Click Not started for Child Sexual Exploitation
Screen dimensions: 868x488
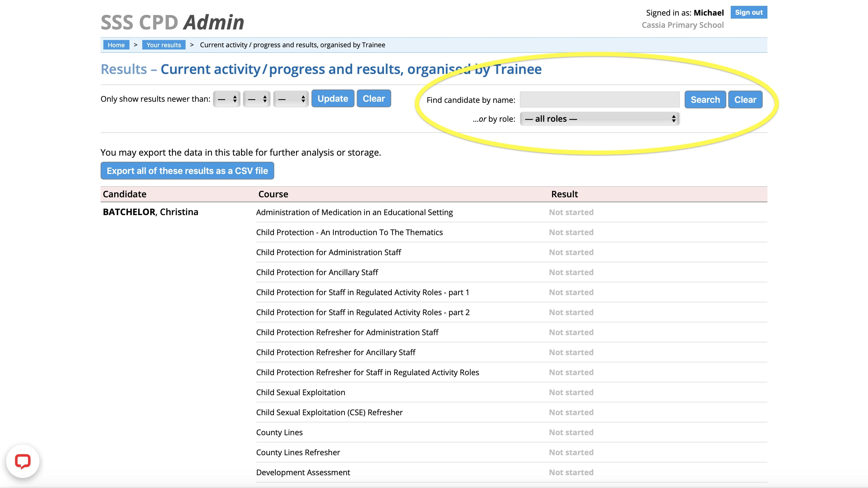[x=571, y=392]
